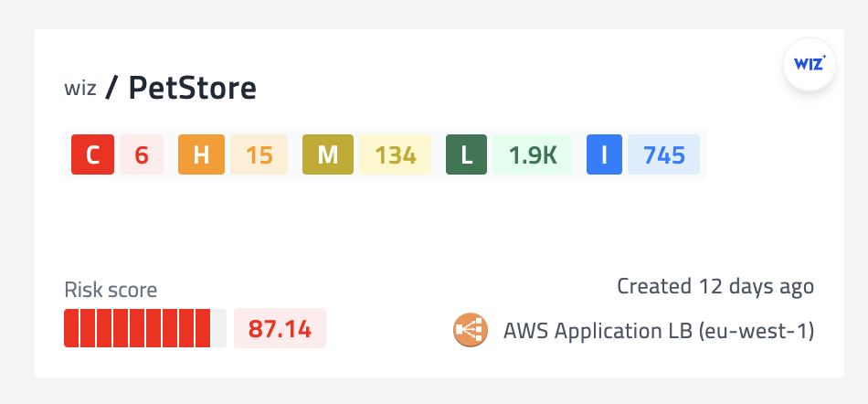Click the red Critical 'C' severity icon
Screen dimensions: 868x404
tap(92, 154)
